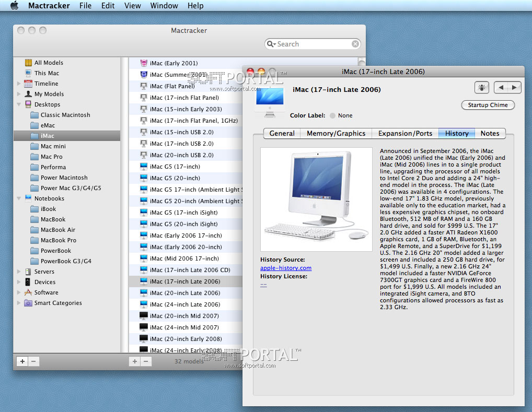Select the iMac folder in sidebar
This screenshot has width=532, height=412.
point(66,136)
